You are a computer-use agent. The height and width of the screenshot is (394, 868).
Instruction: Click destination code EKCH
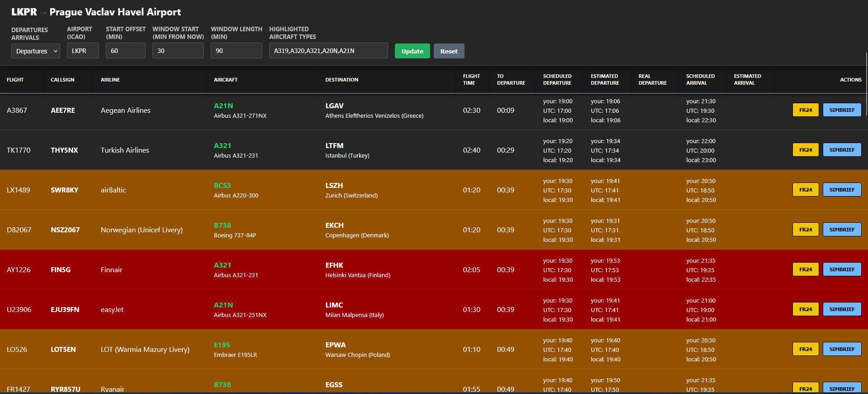pyautogui.click(x=334, y=225)
